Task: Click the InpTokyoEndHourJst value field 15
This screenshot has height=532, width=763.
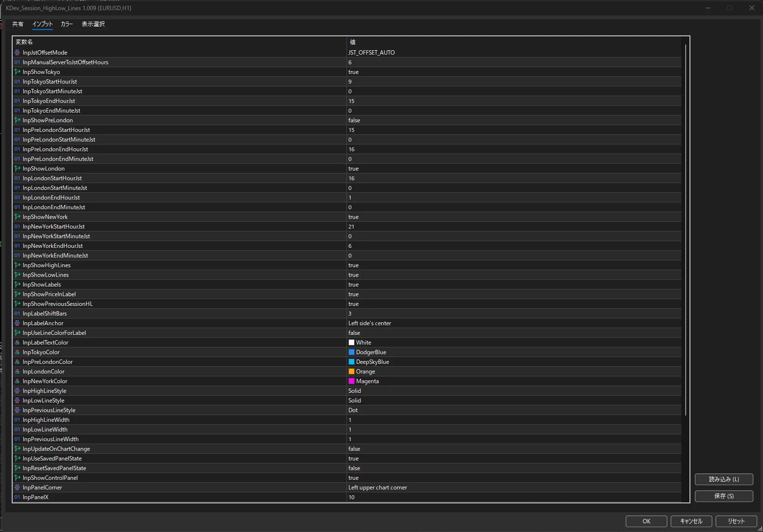Action: tap(514, 101)
